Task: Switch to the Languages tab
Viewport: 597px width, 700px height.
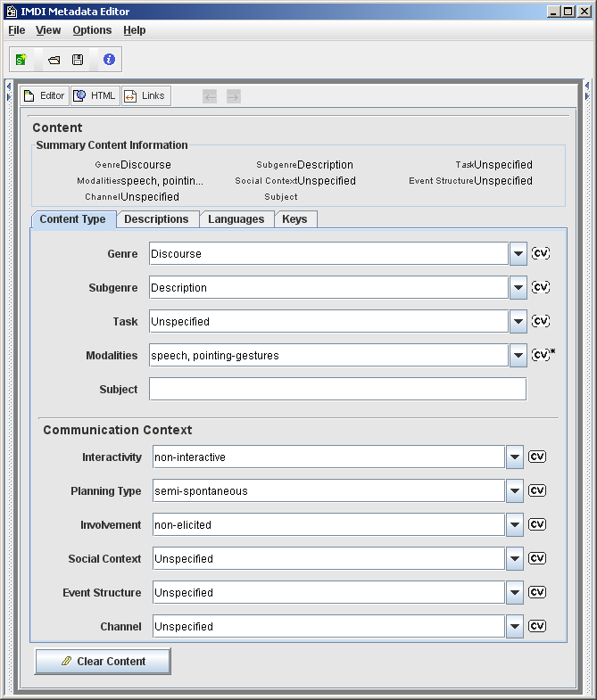Action: [236, 219]
